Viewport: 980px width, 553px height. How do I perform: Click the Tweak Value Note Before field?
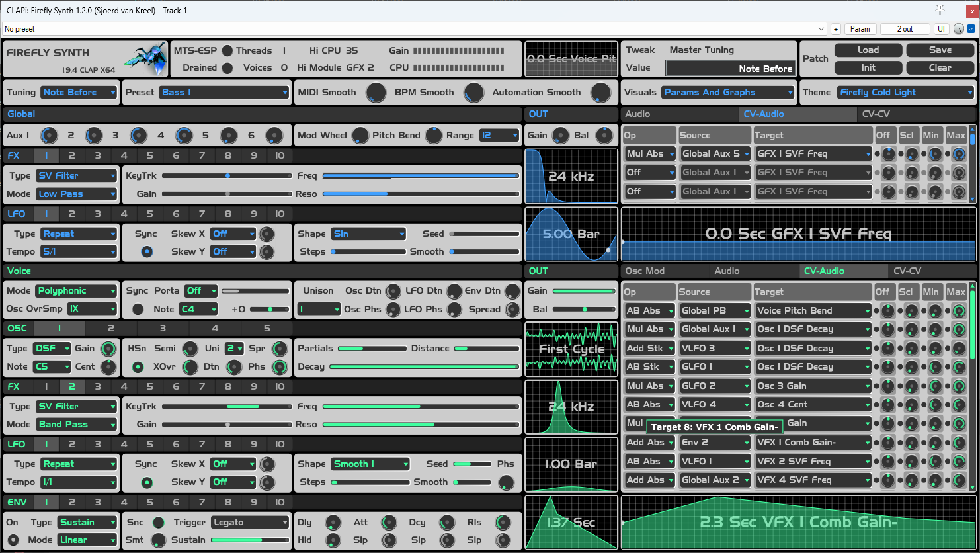point(730,68)
